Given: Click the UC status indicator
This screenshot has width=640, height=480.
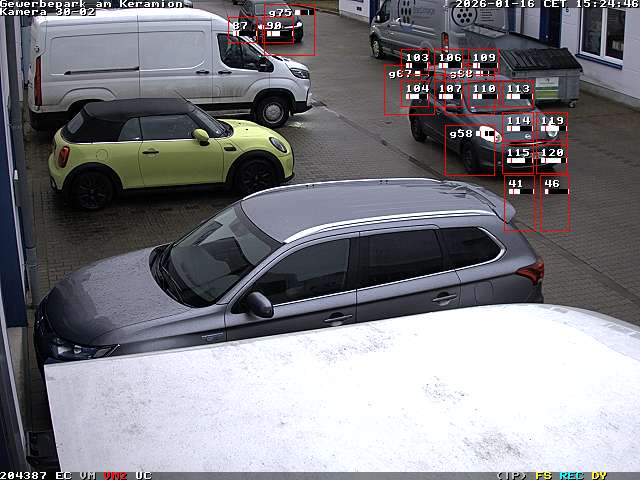Looking at the screenshot, I should pos(143,475).
